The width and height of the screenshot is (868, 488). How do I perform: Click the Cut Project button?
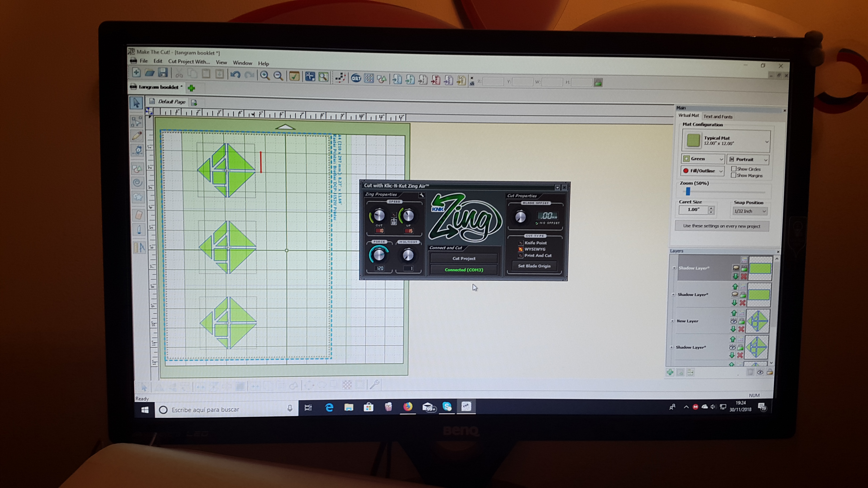[x=464, y=258]
